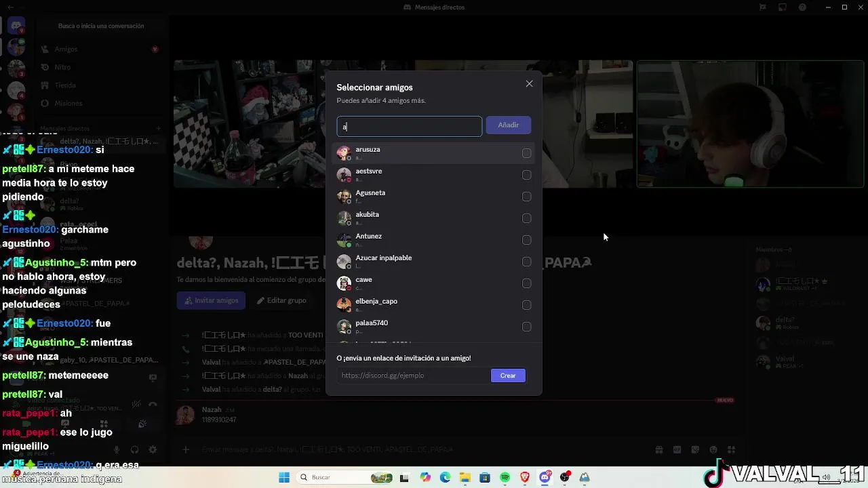Select the cawe checkbox

526,283
